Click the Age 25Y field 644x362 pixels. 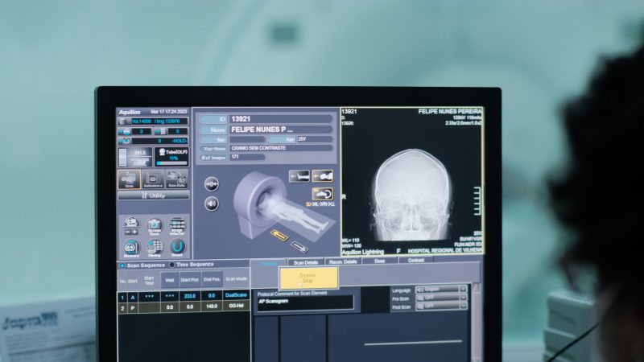pos(314,139)
